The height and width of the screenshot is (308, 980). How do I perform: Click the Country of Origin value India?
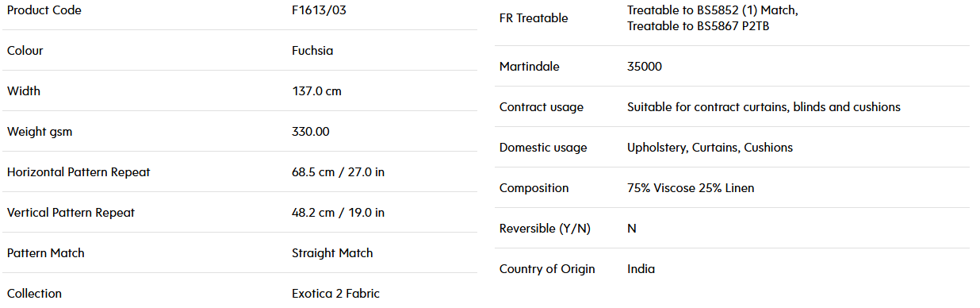tap(641, 269)
